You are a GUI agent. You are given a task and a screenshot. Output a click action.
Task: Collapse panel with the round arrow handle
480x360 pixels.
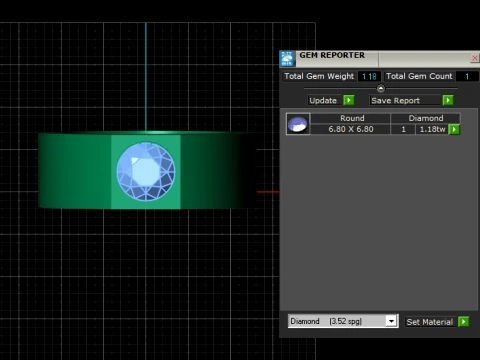tap(381, 89)
